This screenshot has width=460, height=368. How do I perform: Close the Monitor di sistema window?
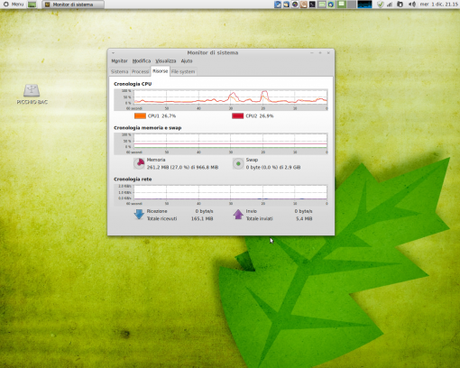click(328, 53)
